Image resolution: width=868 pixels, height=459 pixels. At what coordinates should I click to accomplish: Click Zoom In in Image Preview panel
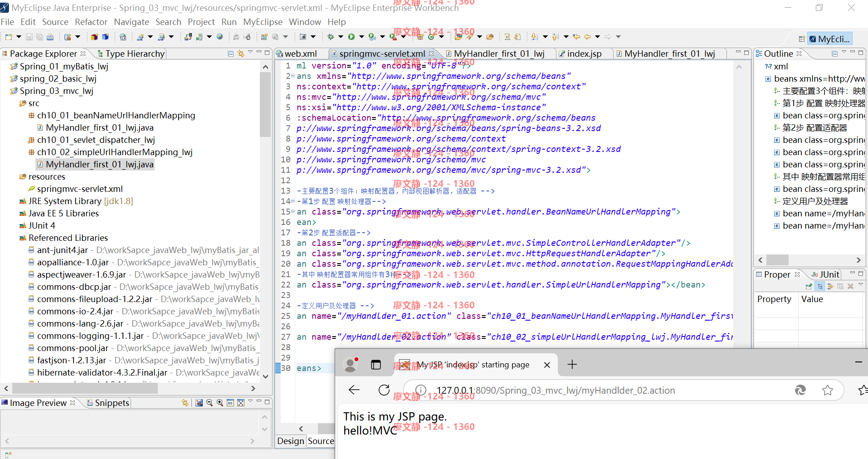pos(220,403)
